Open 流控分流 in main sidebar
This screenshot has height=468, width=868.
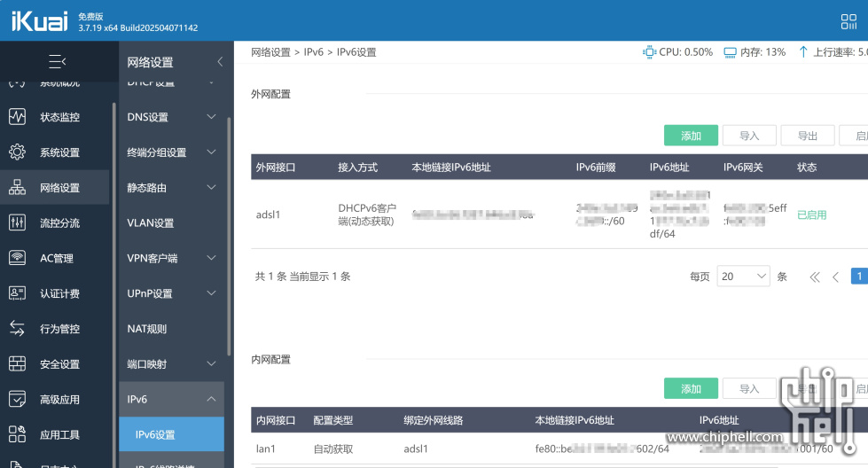pyautogui.click(x=59, y=223)
